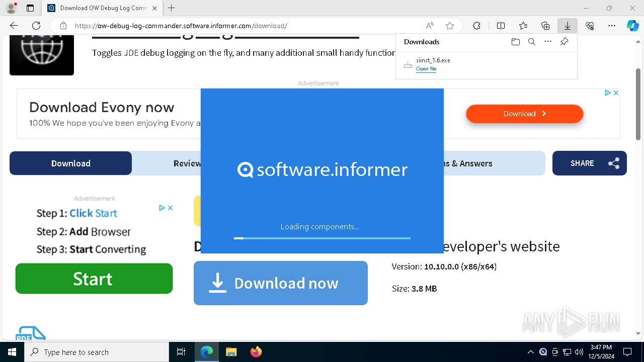Open downloads folder in Downloads panel
The height and width of the screenshot is (362, 644).
click(515, 42)
